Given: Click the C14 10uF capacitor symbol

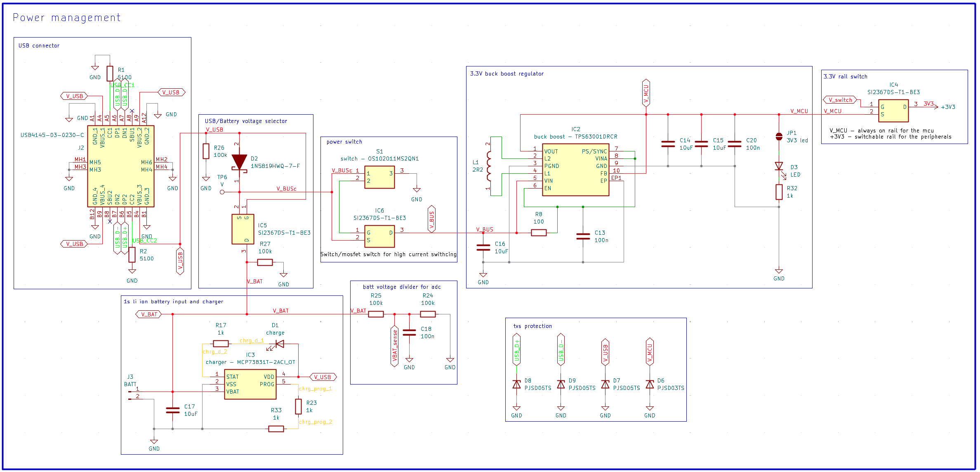Looking at the screenshot, I should pos(668,144).
